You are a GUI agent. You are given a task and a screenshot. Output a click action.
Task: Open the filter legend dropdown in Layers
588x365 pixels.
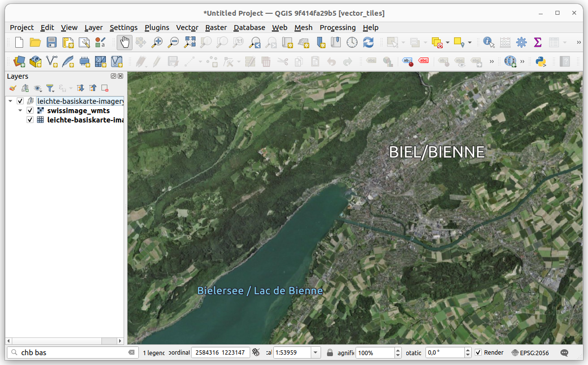pyautogui.click(x=50, y=88)
